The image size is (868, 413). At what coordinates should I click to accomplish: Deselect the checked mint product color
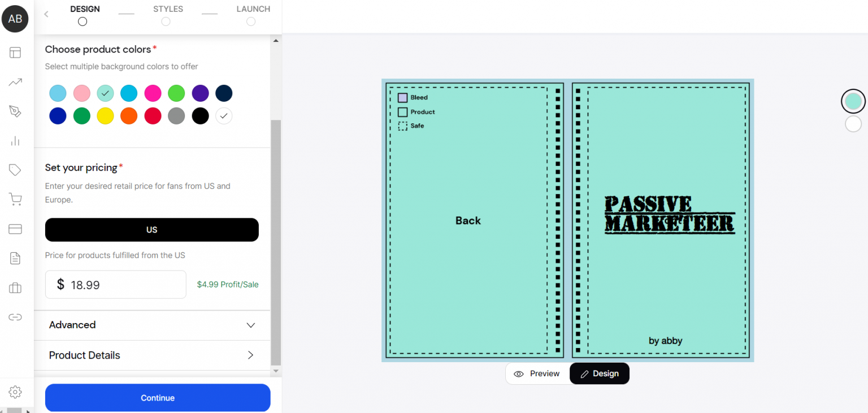[105, 93]
